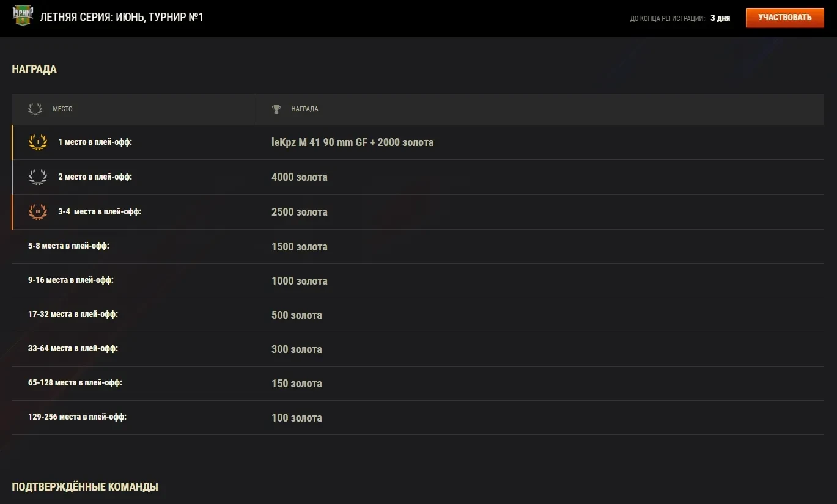
Task: Select the 5-8 места в плей-офф row
Action: (68, 246)
